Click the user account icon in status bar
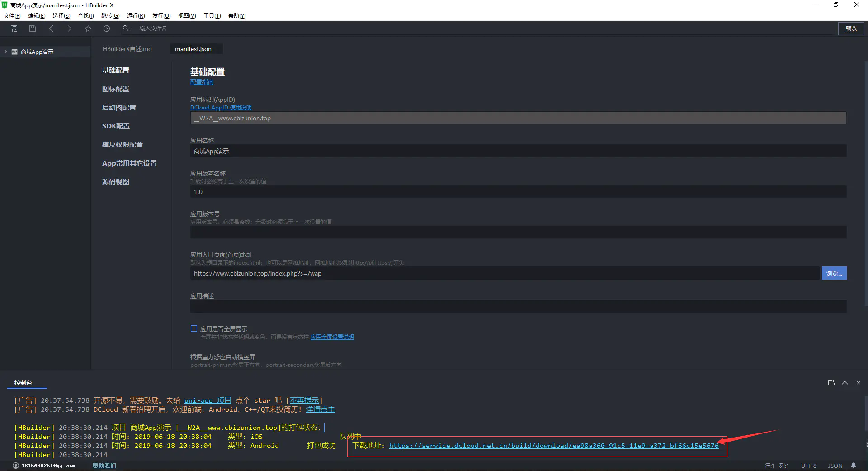 pyautogui.click(x=16, y=466)
